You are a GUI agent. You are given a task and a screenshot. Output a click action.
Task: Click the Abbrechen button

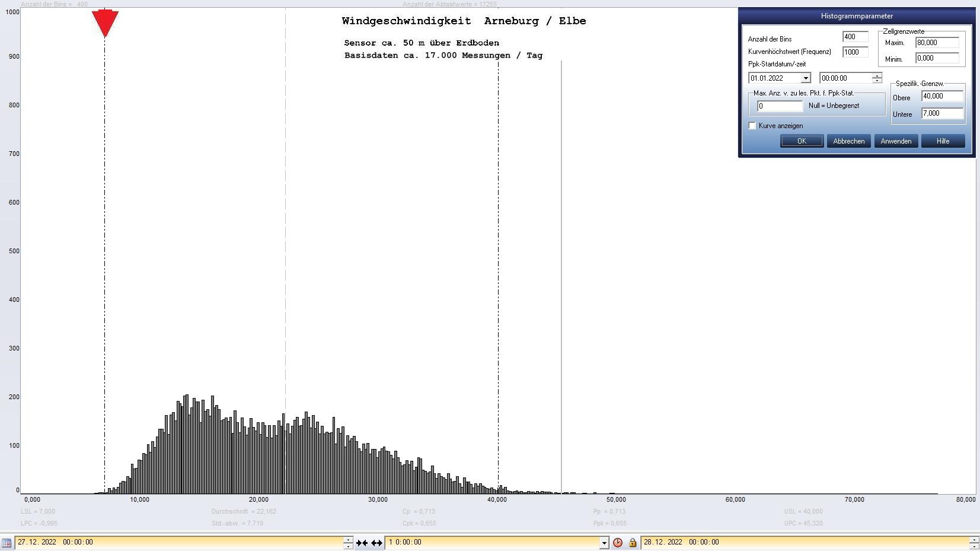point(848,141)
